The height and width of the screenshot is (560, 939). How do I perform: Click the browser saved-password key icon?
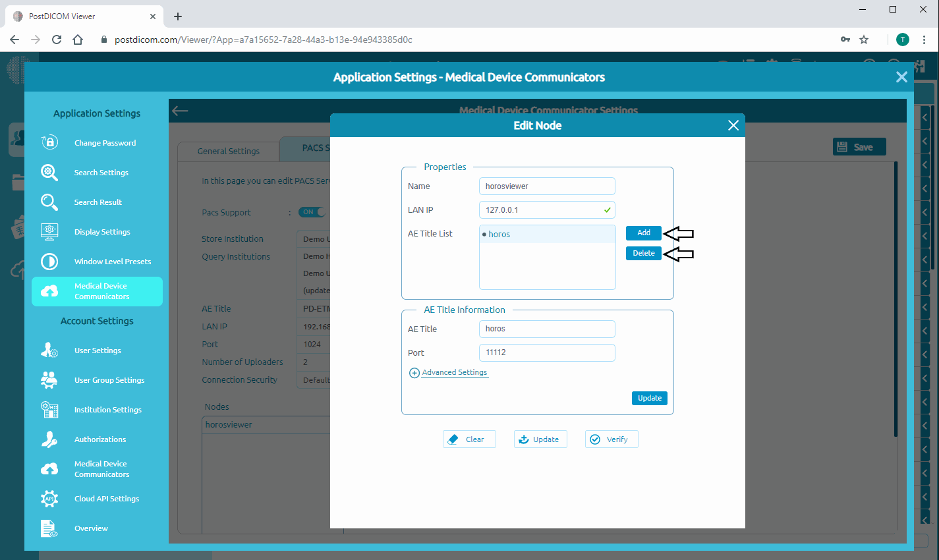(845, 40)
